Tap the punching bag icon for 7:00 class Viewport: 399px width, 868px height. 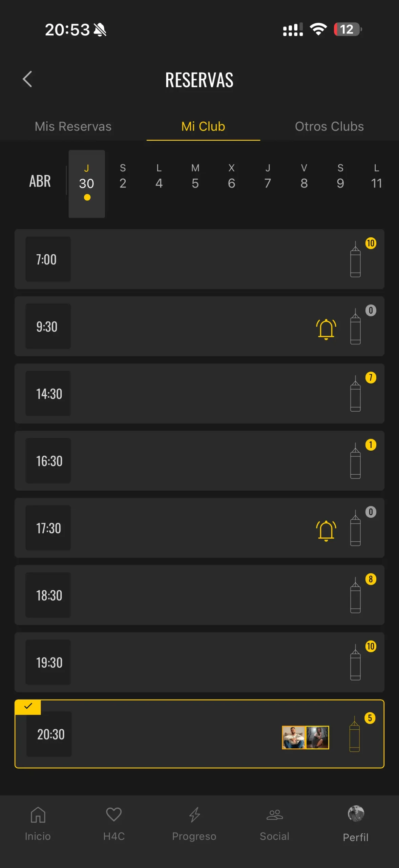coord(355,260)
